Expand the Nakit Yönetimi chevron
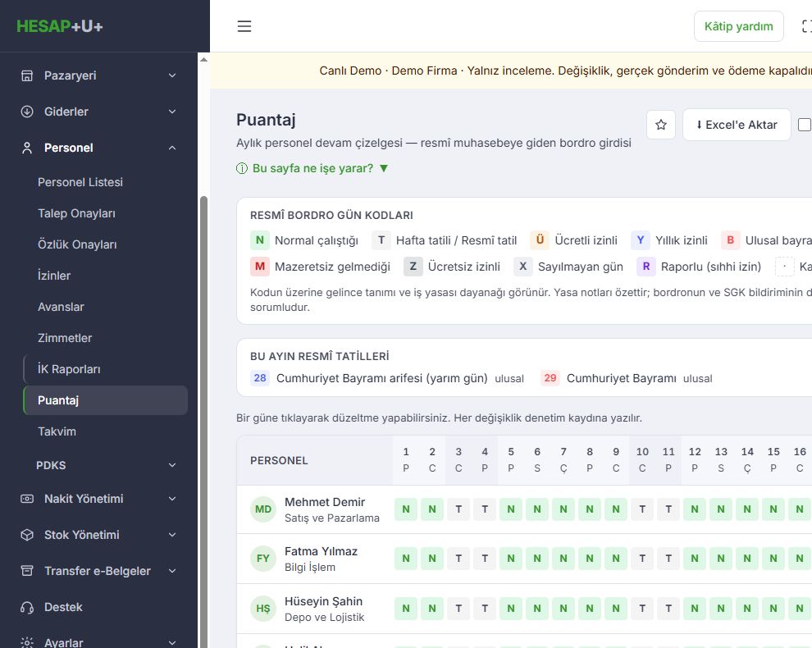Viewport: 812px width, 648px height. click(172, 499)
